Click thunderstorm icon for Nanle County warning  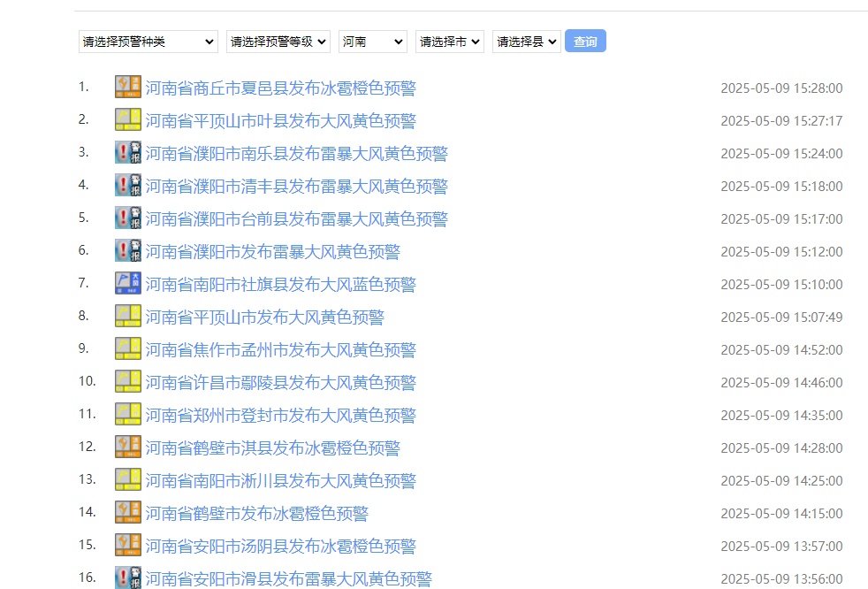pos(128,152)
